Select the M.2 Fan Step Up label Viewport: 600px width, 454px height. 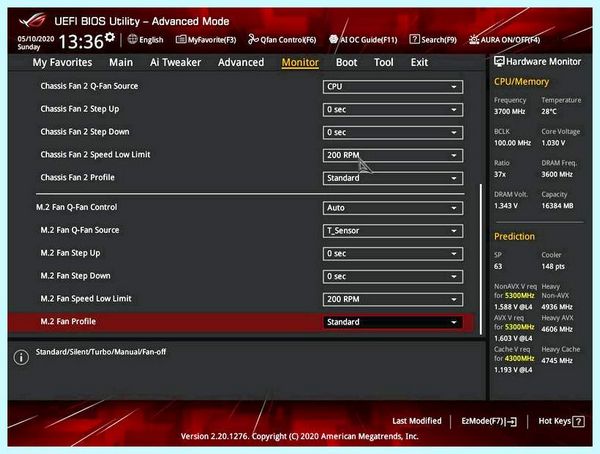[x=70, y=253]
